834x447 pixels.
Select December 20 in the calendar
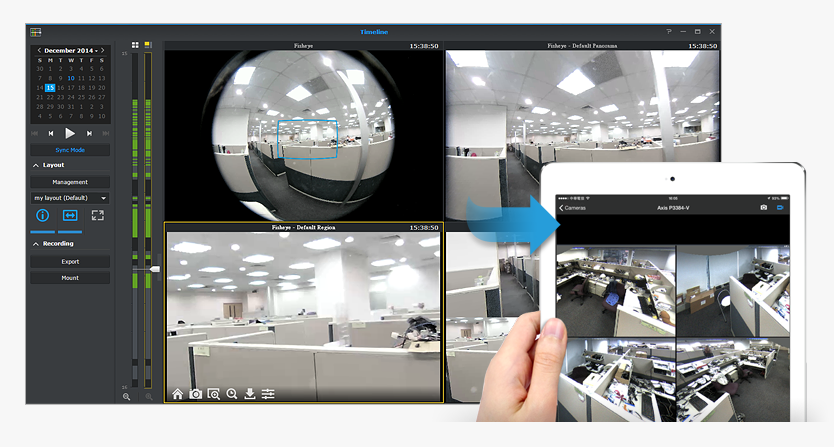(x=102, y=88)
